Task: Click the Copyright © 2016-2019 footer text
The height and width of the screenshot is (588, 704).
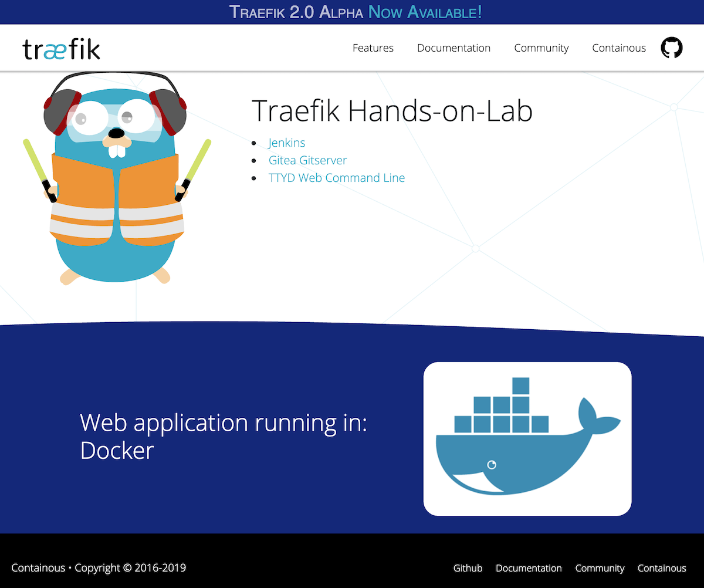Action: (x=130, y=568)
